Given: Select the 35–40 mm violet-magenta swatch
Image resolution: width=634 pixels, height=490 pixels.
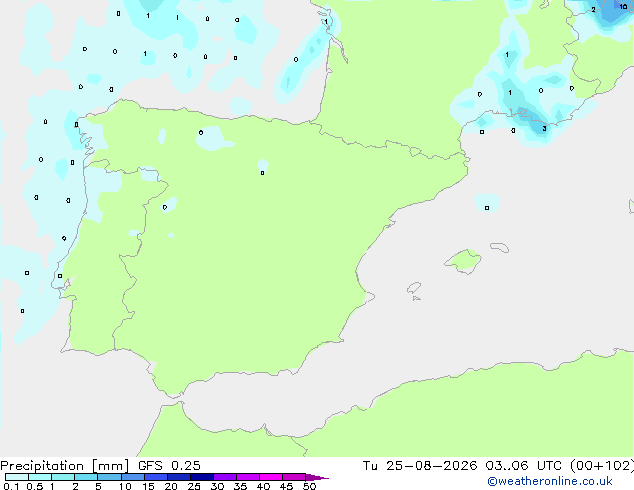Looking at the screenshot, I should tap(248, 477).
